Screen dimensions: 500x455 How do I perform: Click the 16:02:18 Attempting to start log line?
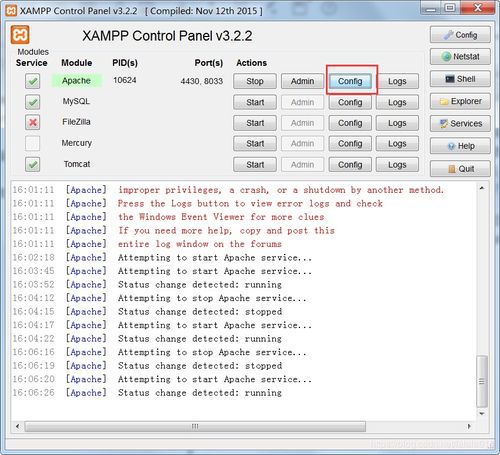[162, 257]
